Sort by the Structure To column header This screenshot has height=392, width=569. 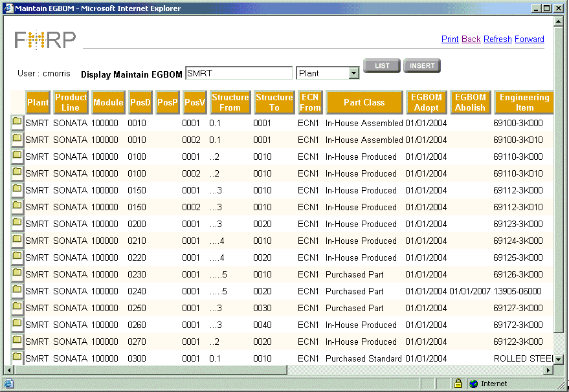pyautogui.click(x=274, y=102)
